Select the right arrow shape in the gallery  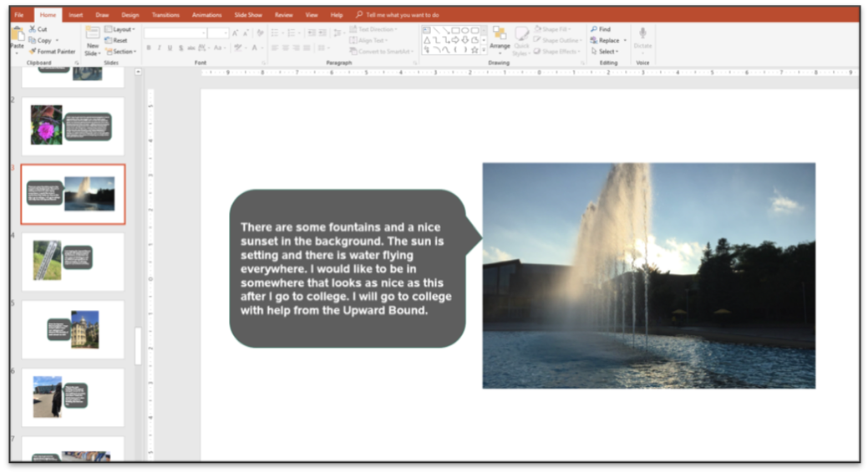[x=455, y=40]
